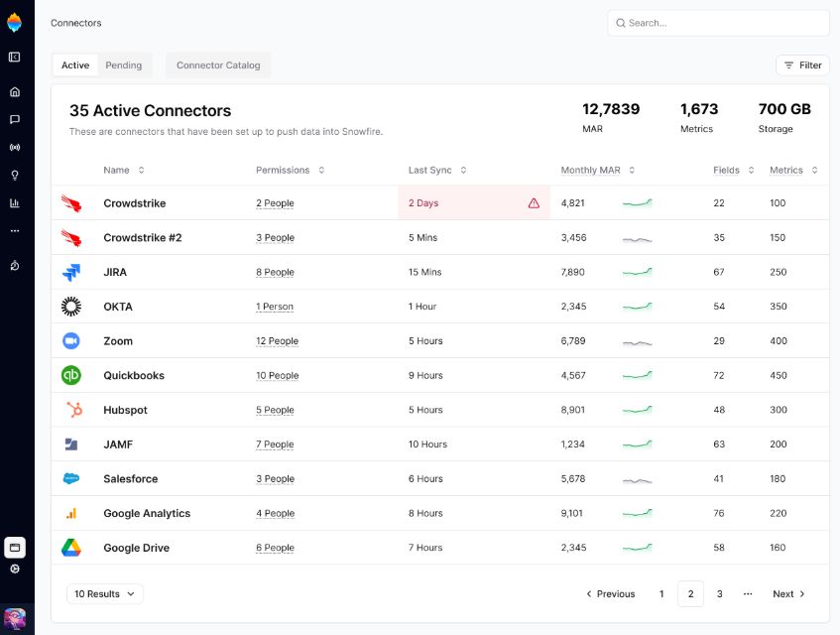Click the Google Analytics logo icon
The image size is (840, 635).
click(x=70, y=513)
